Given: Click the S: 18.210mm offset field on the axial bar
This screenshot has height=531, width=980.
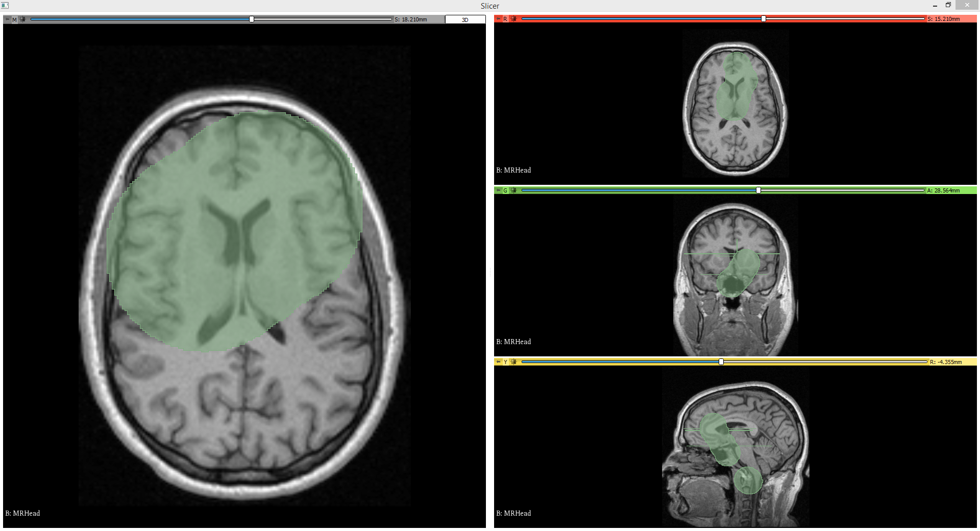Looking at the screenshot, I should (x=411, y=19).
